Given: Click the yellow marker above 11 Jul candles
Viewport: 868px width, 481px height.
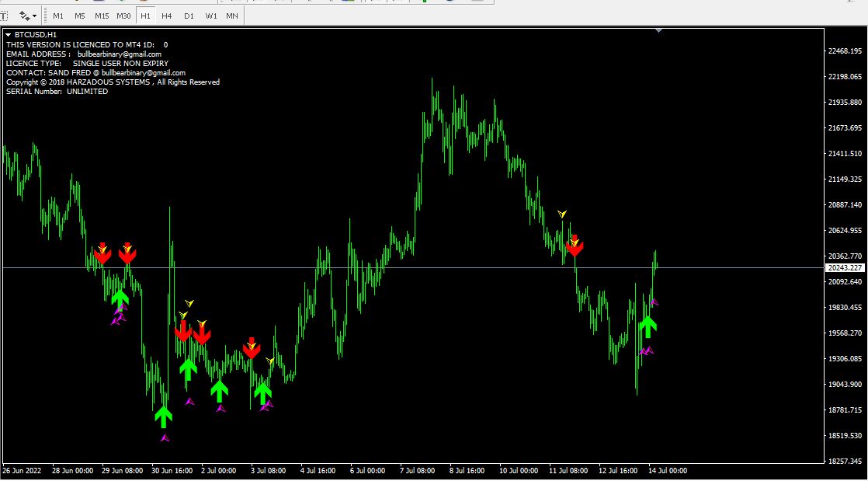Looking at the screenshot, I should [562, 214].
